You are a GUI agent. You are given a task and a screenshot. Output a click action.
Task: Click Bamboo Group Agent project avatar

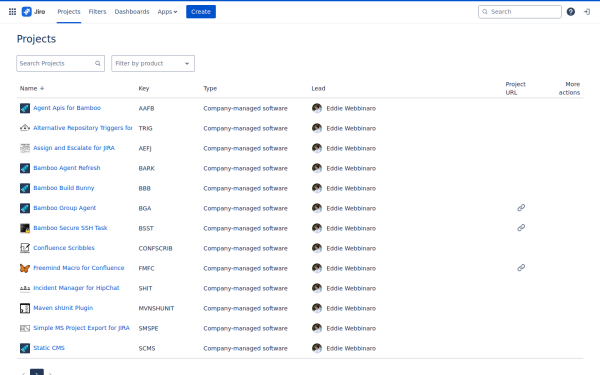[x=25, y=208]
